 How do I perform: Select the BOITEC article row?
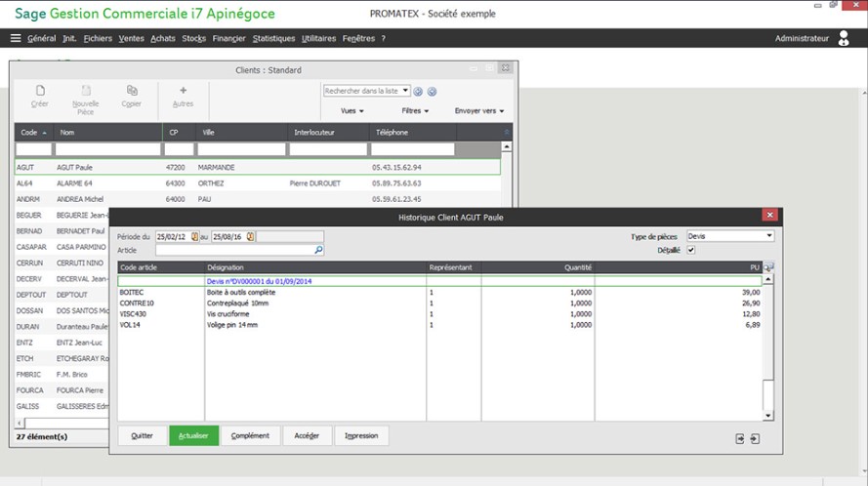coord(440,292)
